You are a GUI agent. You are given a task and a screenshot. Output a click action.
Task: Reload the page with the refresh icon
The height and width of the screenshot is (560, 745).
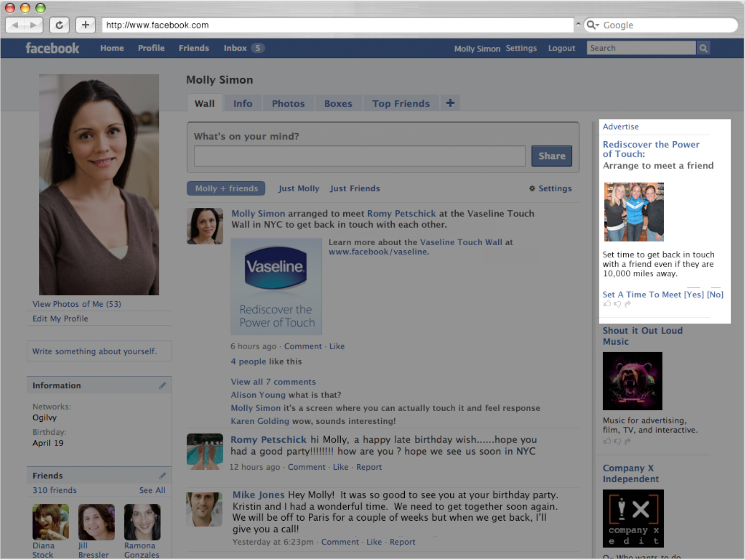coord(60,25)
